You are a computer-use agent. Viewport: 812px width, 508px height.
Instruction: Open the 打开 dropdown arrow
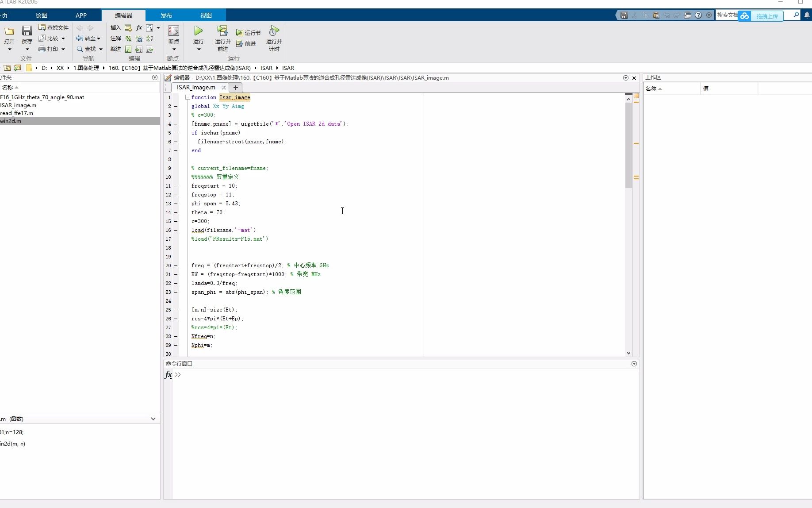click(x=9, y=49)
